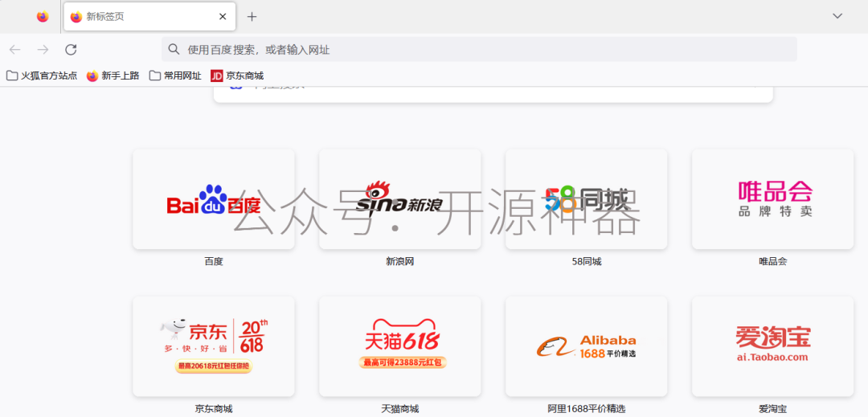Open the 火狐官方站点 bookmark folder
The height and width of the screenshot is (417, 868).
[x=42, y=76]
